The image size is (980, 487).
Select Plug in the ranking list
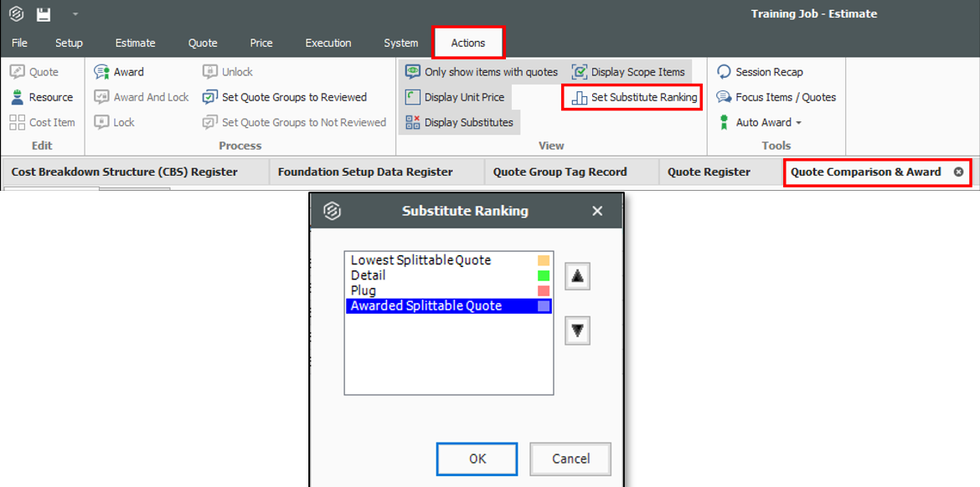point(449,290)
